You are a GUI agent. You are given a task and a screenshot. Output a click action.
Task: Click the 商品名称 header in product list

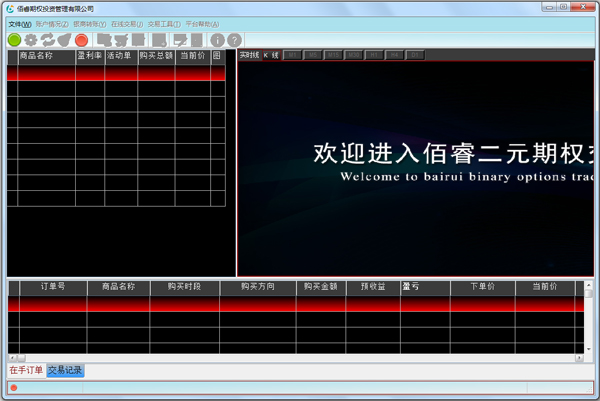tap(46, 56)
